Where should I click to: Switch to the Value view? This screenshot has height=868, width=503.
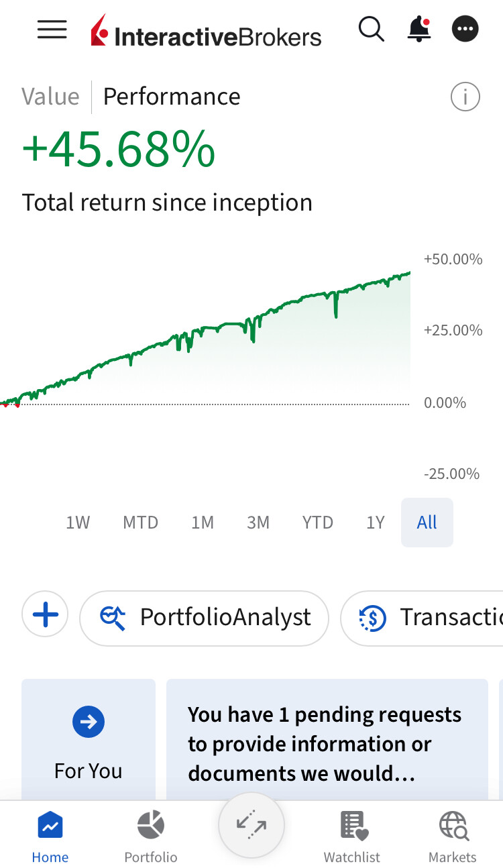[50, 97]
